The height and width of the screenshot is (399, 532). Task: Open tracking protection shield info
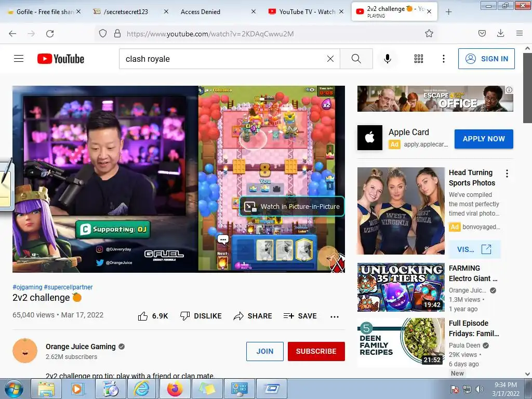point(103,34)
